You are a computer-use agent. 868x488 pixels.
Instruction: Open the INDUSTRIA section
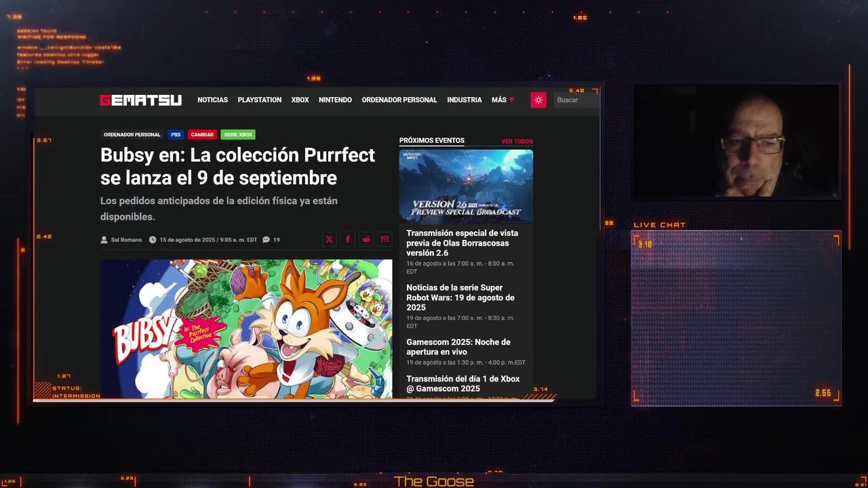465,100
